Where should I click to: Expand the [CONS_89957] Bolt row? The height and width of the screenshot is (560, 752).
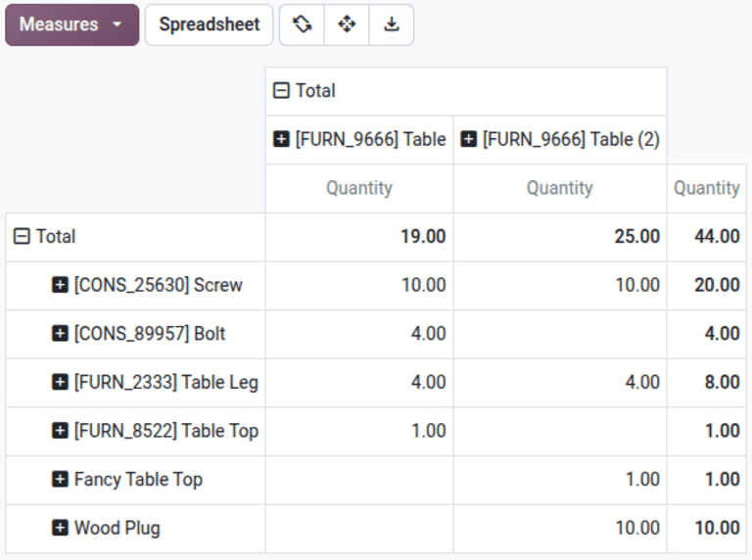pyautogui.click(x=135, y=334)
